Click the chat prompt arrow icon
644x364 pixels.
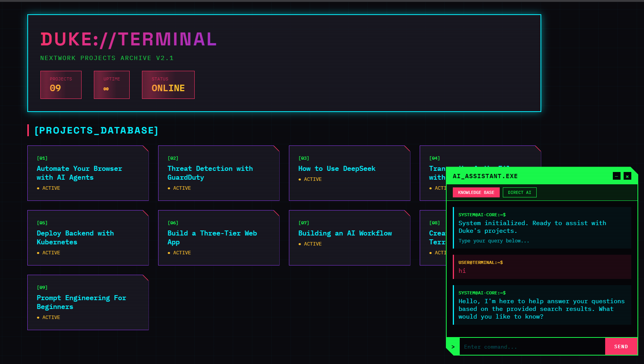click(x=453, y=347)
